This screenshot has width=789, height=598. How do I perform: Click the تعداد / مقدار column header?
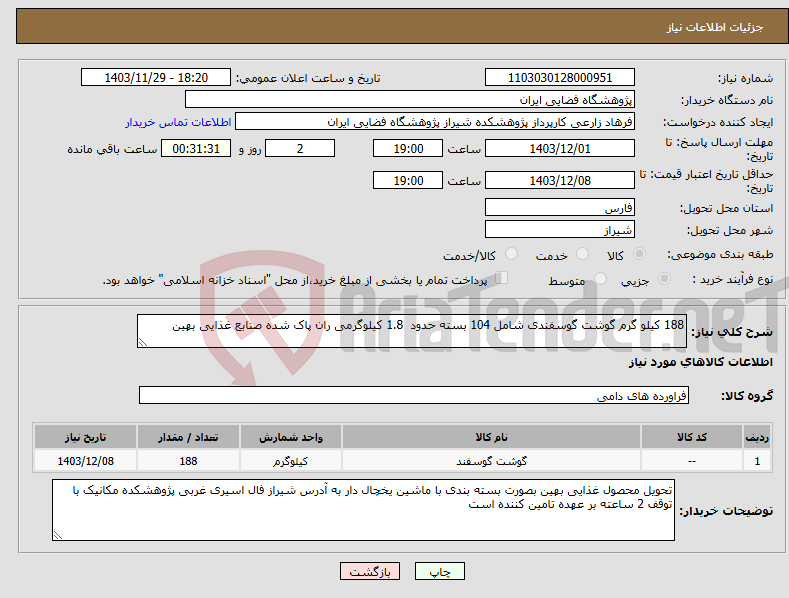tap(188, 437)
